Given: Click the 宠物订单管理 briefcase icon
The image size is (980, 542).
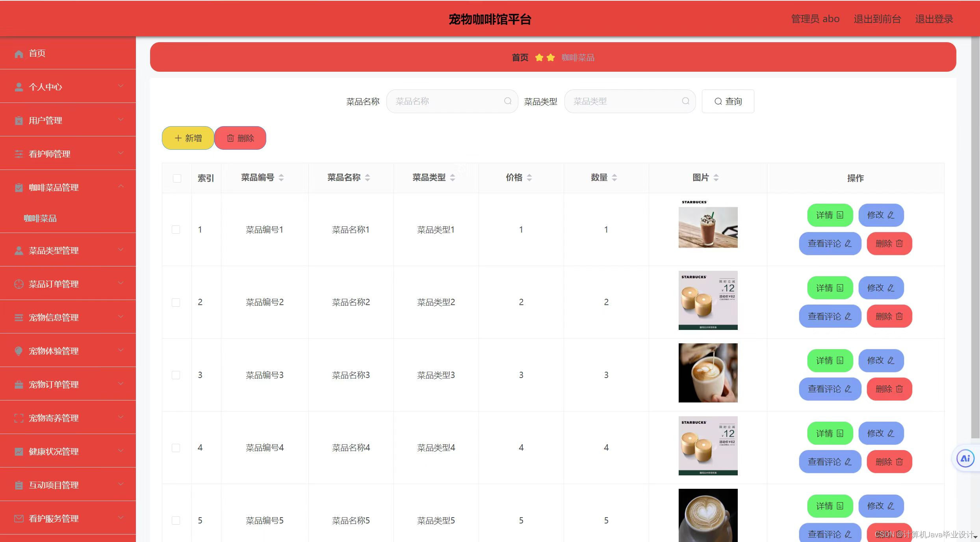Looking at the screenshot, I should click(x=19, y=384).
